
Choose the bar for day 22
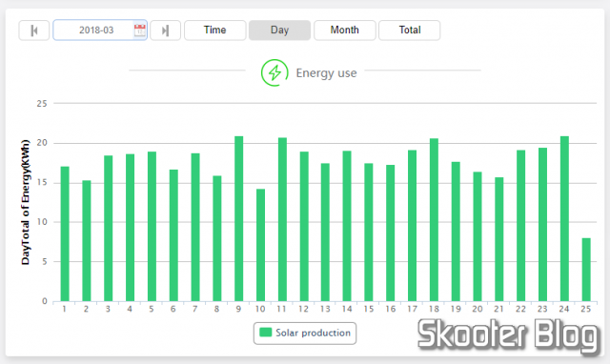click(x=521, y=226)
